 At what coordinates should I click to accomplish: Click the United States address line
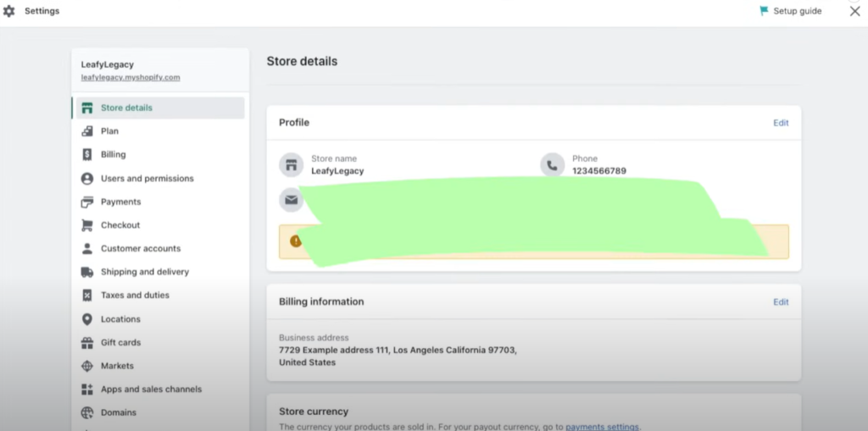click(x=307, y=363)
